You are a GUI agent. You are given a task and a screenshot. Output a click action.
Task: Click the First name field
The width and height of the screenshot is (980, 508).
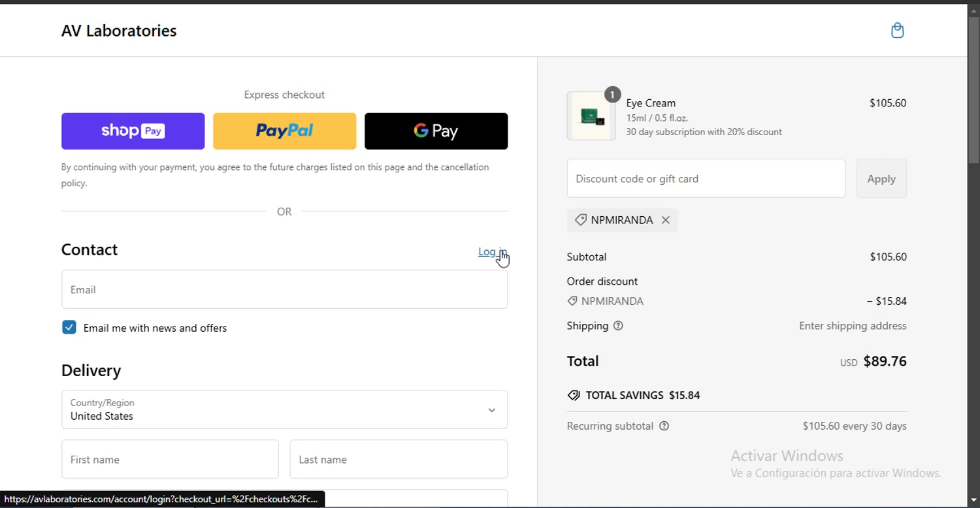point(170,459)
